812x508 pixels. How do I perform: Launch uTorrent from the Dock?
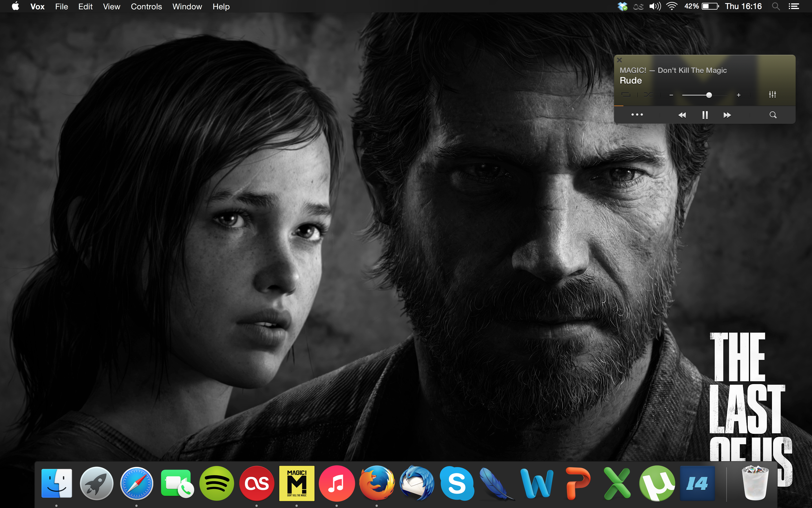click(x=657, y=483)
